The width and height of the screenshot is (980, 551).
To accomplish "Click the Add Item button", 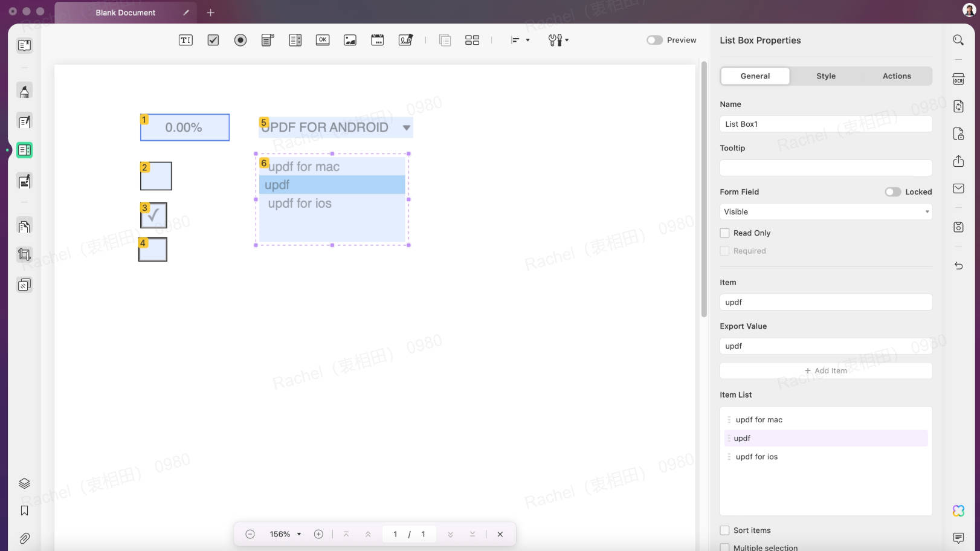I will [x=825, y=370].
